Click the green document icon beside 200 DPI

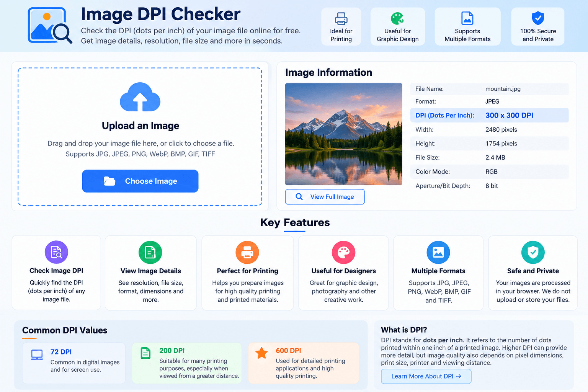point(146,353)
